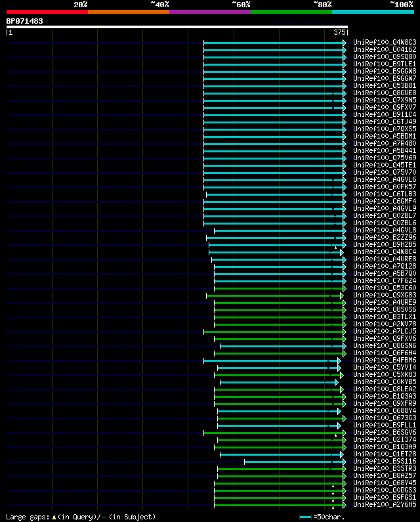Screen dimensions: 420x522
Task: Open the UniRef100_B9GGW8 hit label
Action: tap(385, 72)
